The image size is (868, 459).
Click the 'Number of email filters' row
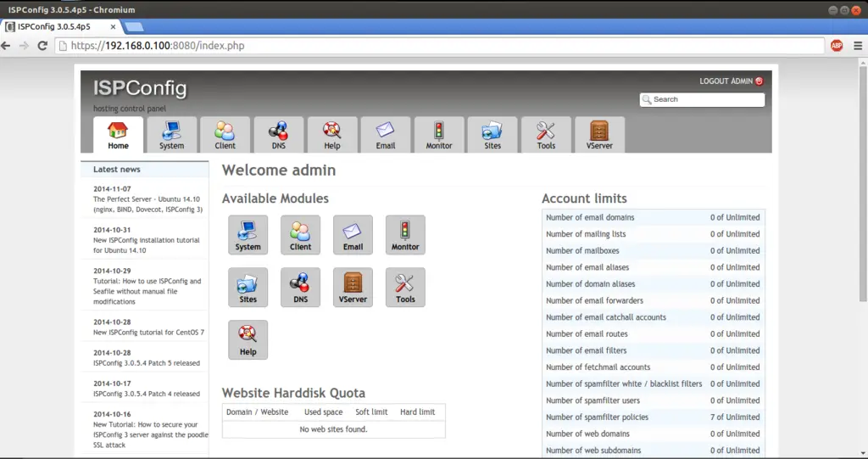[654, 350]
